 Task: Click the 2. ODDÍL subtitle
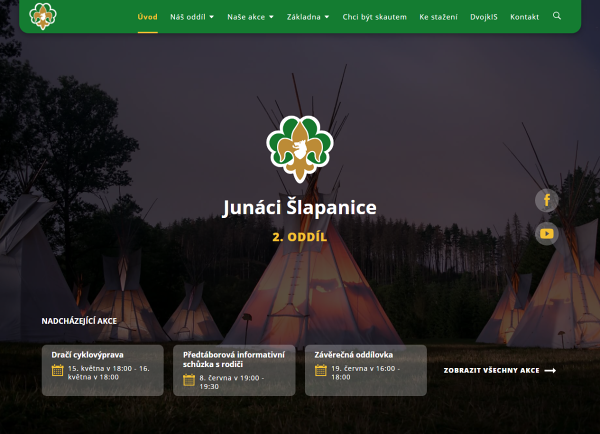coord(300,237)
